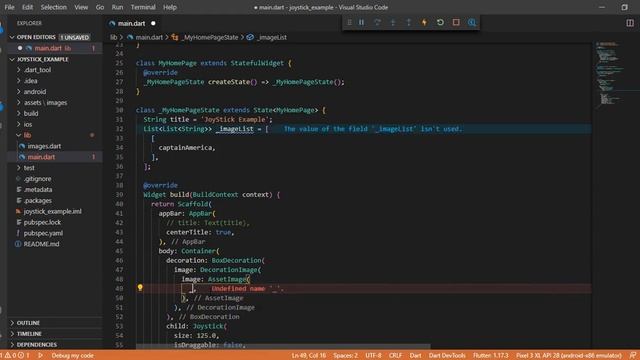Open images.dart in the explorer
The height and width of the screenshot is (360, 640).
point(44,146)
